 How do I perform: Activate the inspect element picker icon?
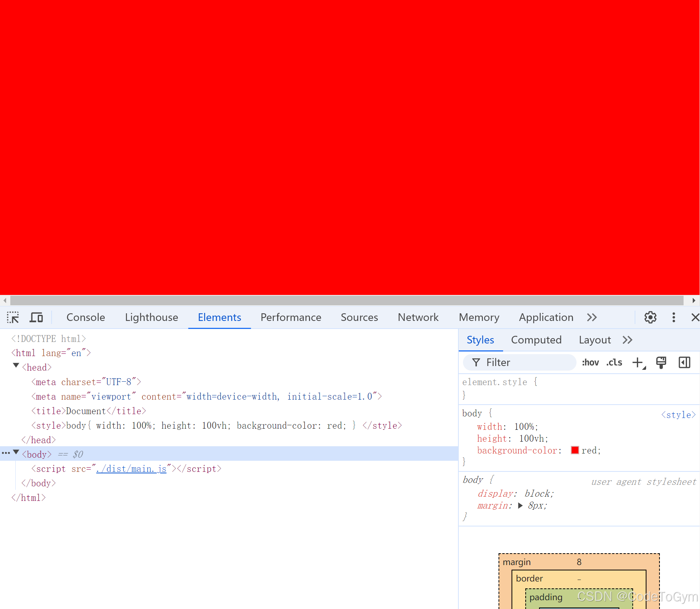point(13,317)
